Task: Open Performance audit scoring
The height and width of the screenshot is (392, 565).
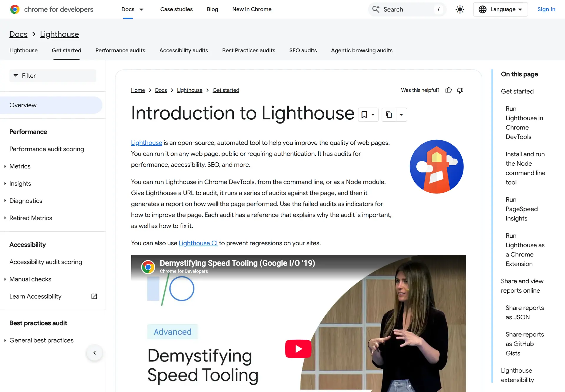Action: click(46, 149)
